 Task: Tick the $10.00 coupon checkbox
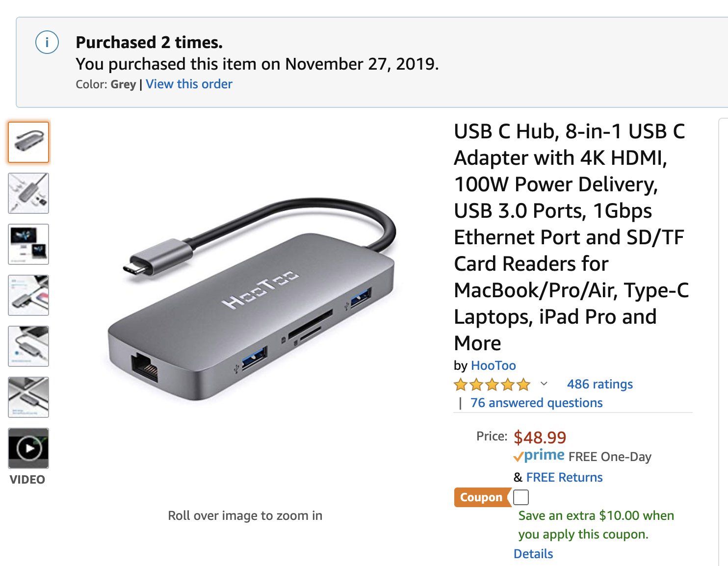pos(521,497)
